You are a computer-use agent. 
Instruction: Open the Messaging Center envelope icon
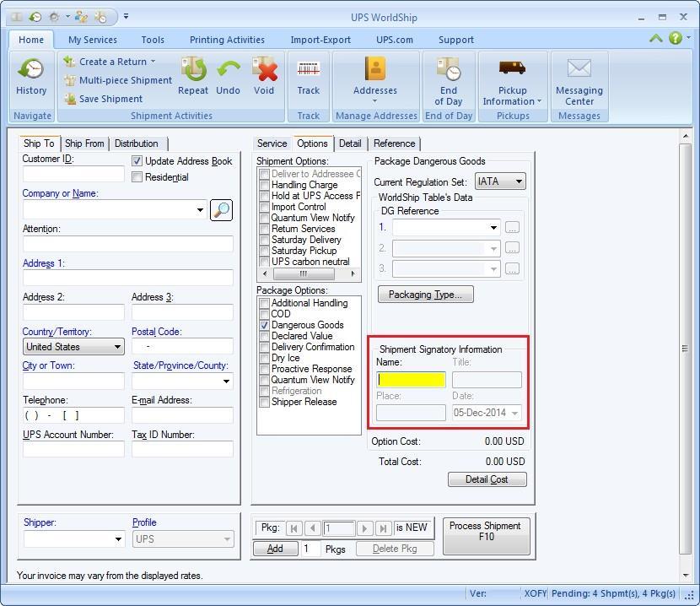click(x=579, y=68)
